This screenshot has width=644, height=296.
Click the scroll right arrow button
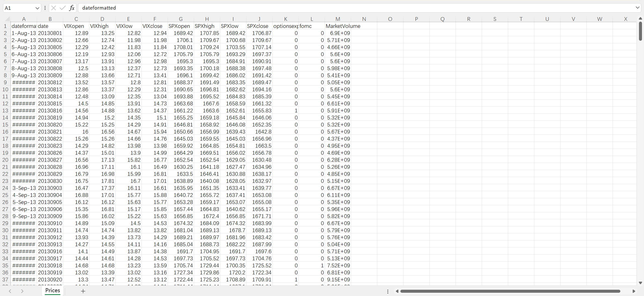pyautogui.click(x=634, y=291)
